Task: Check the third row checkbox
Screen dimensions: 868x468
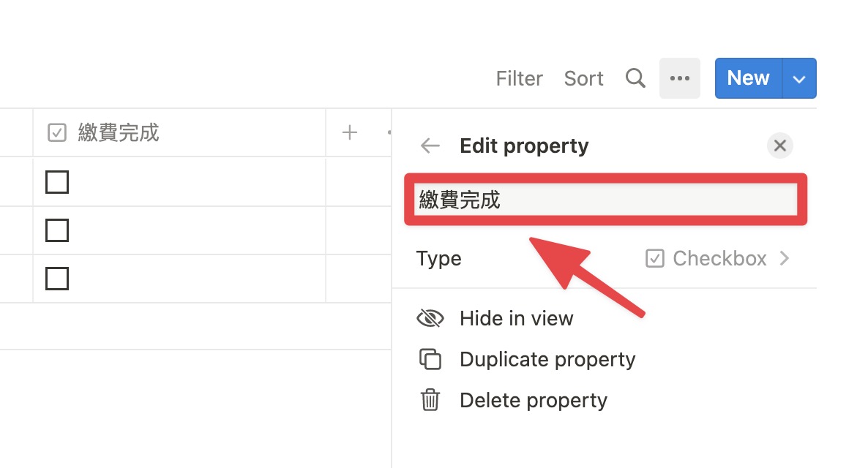Action: coord(57,279)
